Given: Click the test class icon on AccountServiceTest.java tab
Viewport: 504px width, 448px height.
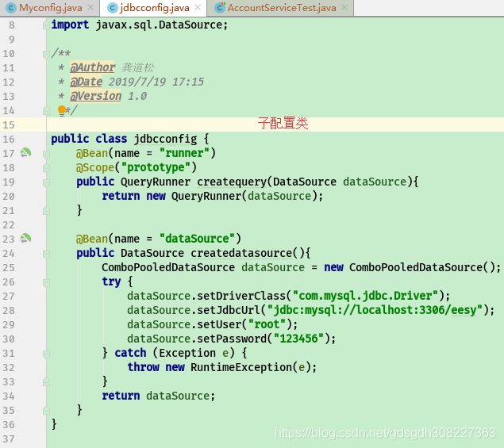Looking at the screenshot, I should tap(220, 8).
